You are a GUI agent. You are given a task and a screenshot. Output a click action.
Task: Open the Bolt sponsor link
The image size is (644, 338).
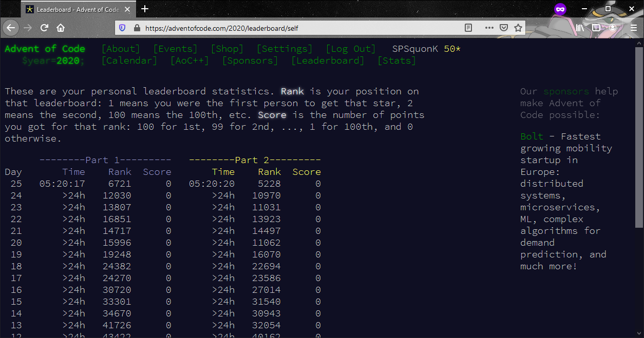click(532, 136)
